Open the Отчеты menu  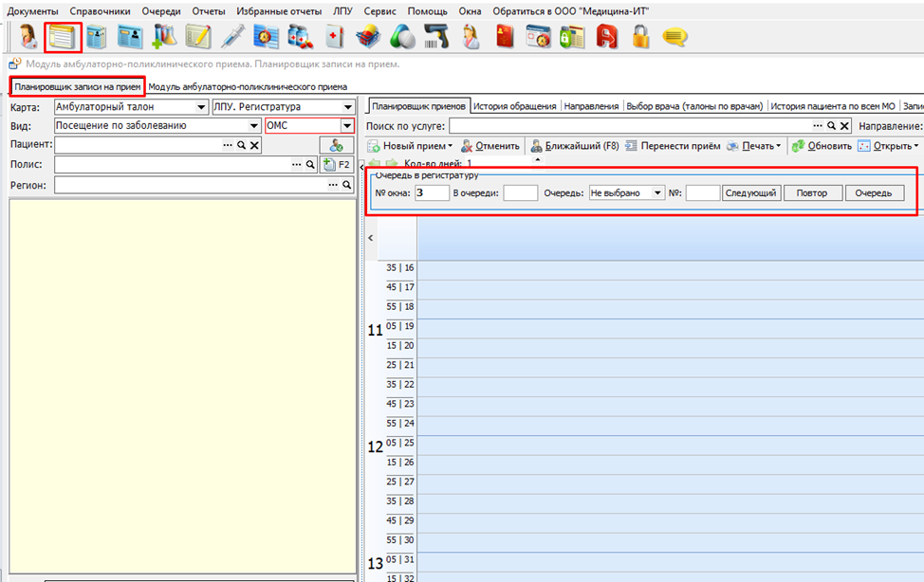click(208, 10)
